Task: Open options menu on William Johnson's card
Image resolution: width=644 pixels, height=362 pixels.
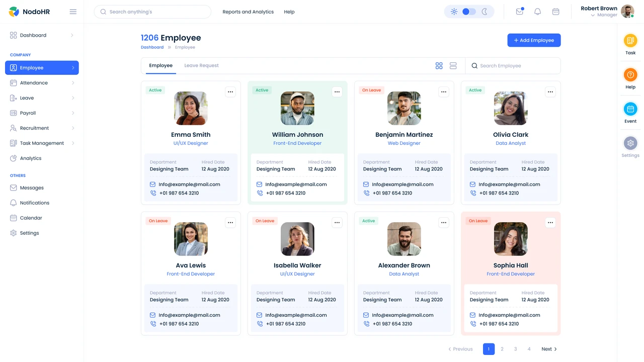Action: tap(337, 92)
